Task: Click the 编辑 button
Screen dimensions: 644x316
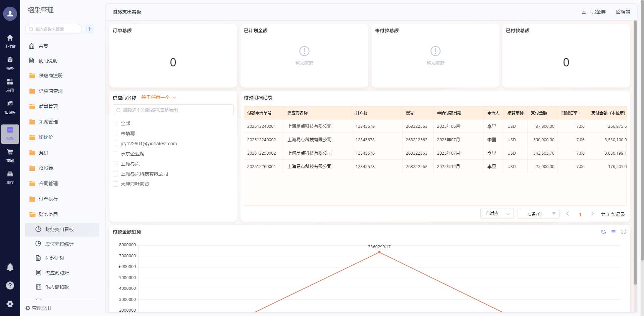Action: 623,12
